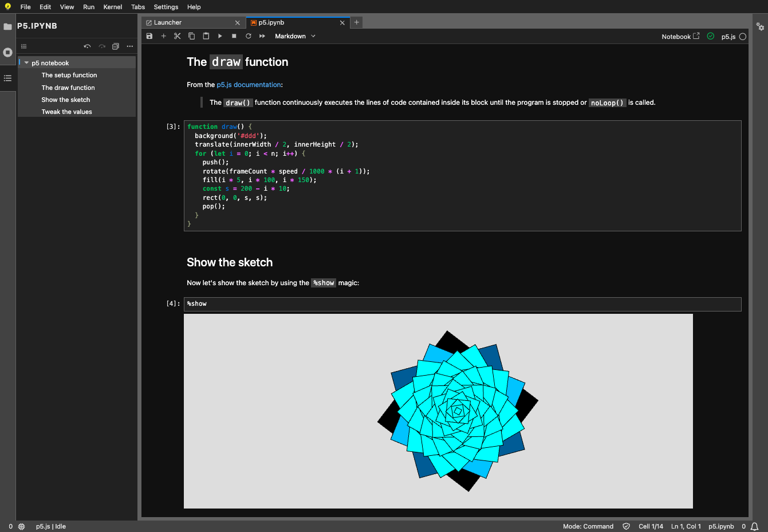Open the Kernel menu
Image resolution: width=768 pixels, height=532 pixels.
pyautogui.click(x=113, y=7)
